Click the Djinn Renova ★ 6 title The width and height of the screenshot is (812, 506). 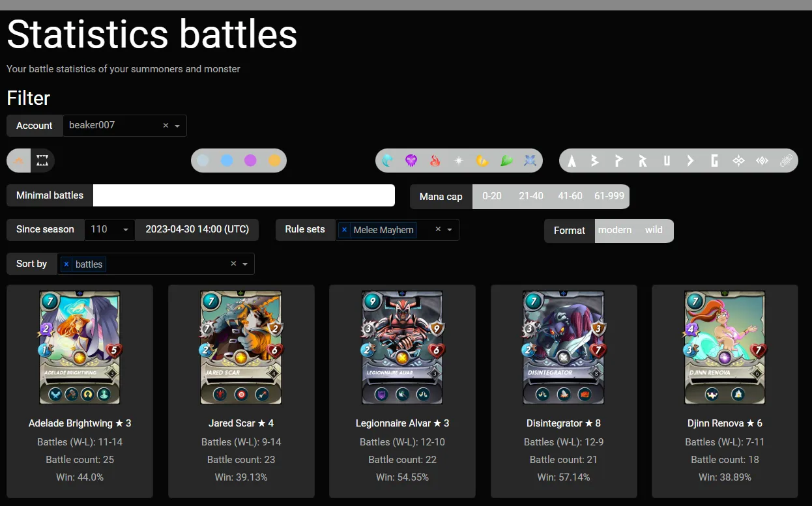725,423
